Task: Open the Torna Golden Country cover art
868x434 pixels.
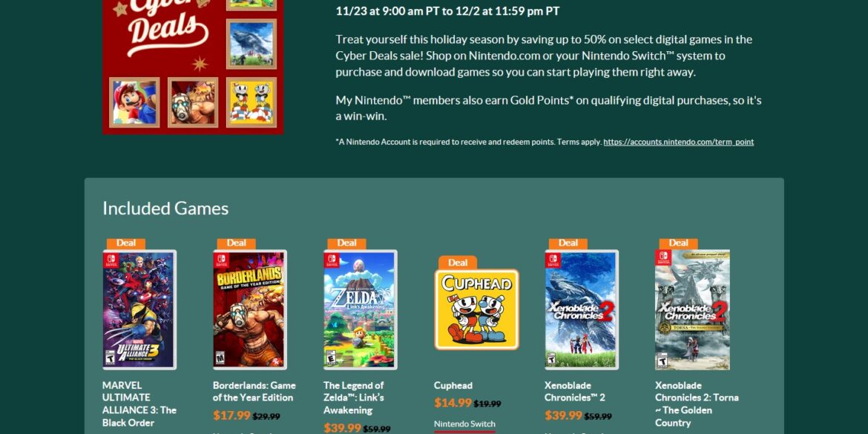Action: click(x=692, y=309)
